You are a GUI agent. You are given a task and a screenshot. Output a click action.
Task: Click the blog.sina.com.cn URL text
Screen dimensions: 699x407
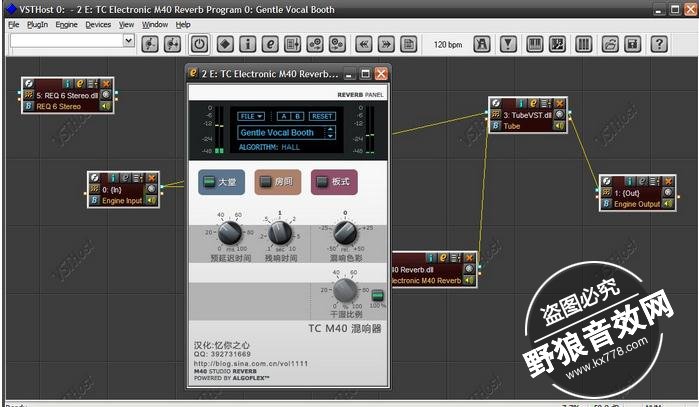251,363
